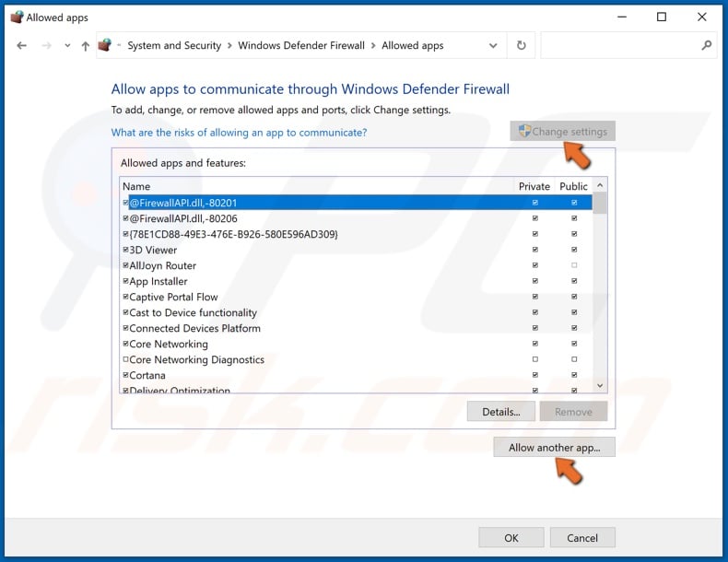The width and height of the screenshot is (728, 562).
Task: Select the Connected Devices Platform row
Action: (356, 328)
